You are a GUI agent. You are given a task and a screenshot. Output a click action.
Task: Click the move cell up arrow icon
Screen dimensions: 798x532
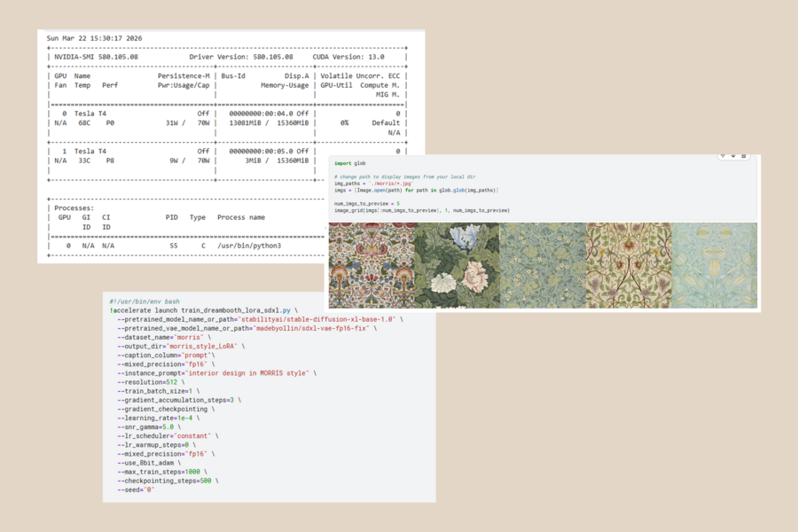[x=724, y=156]
